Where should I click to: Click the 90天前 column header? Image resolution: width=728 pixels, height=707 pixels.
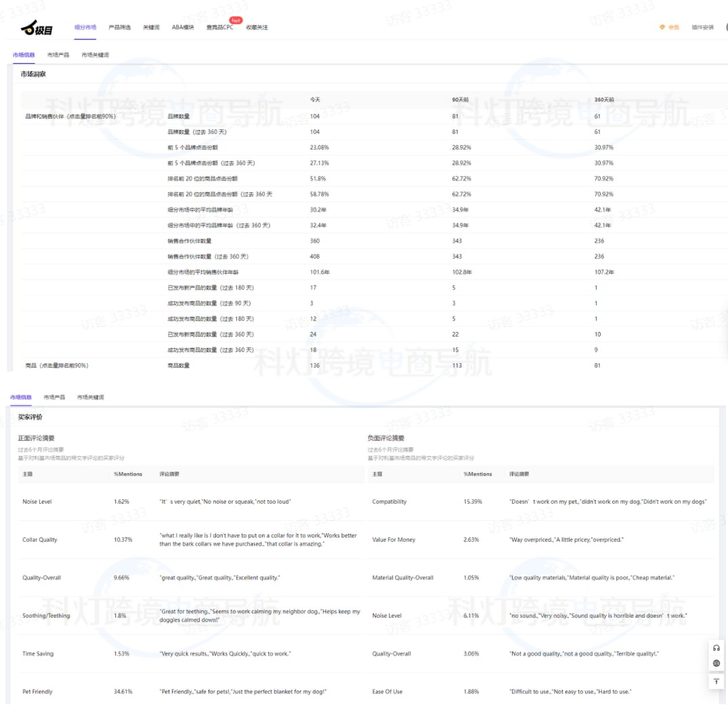tap(461, 100)
